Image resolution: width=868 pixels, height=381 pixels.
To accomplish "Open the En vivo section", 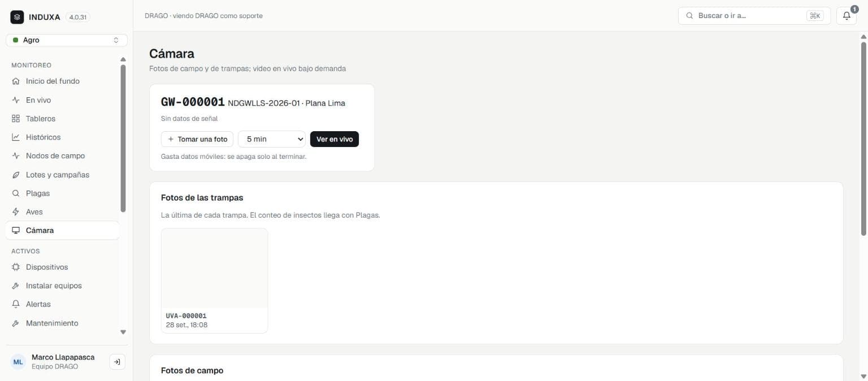I will 62,100.
